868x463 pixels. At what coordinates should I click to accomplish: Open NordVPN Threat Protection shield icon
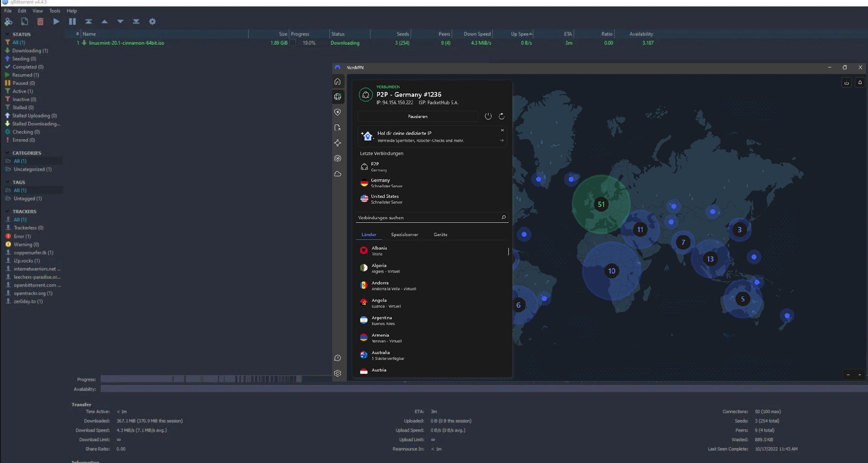[x=338, y=112]
